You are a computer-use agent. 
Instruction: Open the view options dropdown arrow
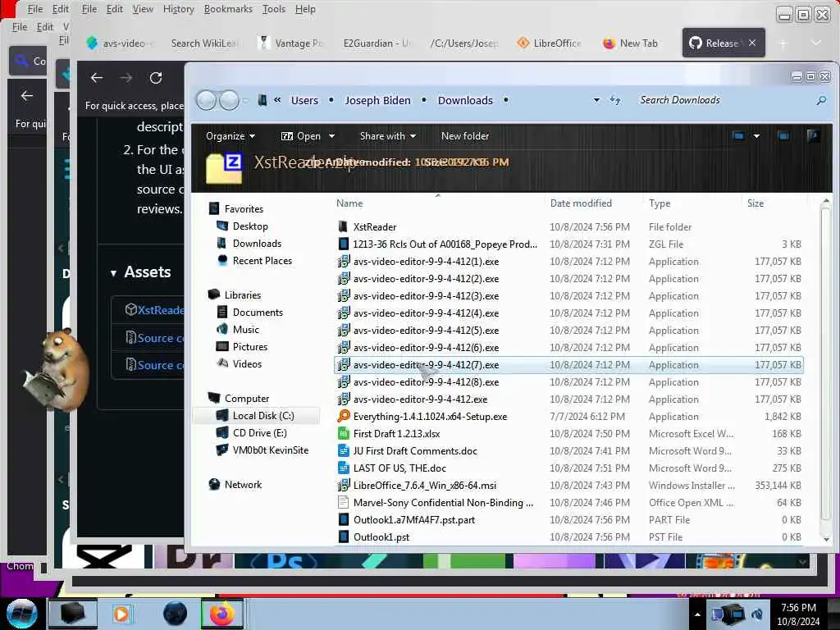click(756, 136)
